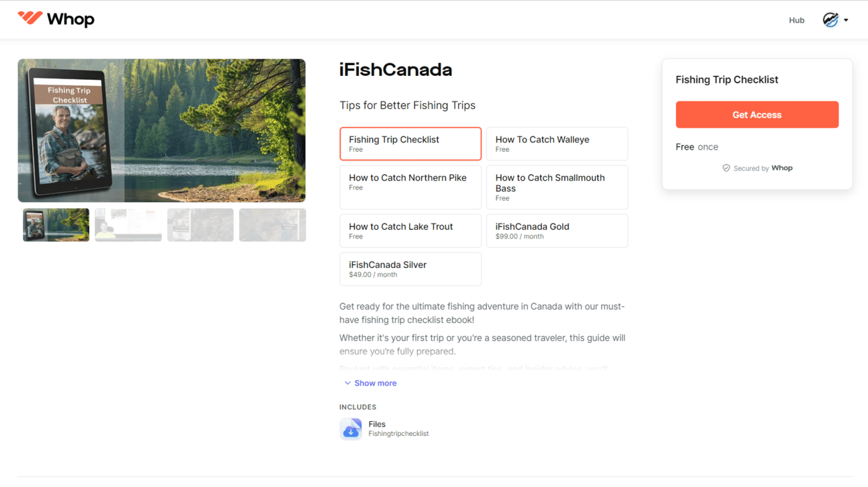The image size is (868, 487).
Task: Click the Files download icon
Action: pos(351,429)
